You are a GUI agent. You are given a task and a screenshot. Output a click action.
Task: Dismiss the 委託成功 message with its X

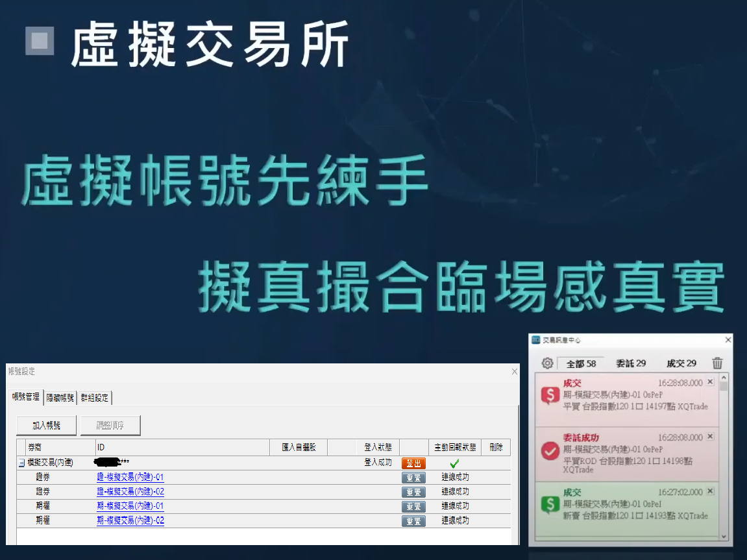click(x=709, y=437)
